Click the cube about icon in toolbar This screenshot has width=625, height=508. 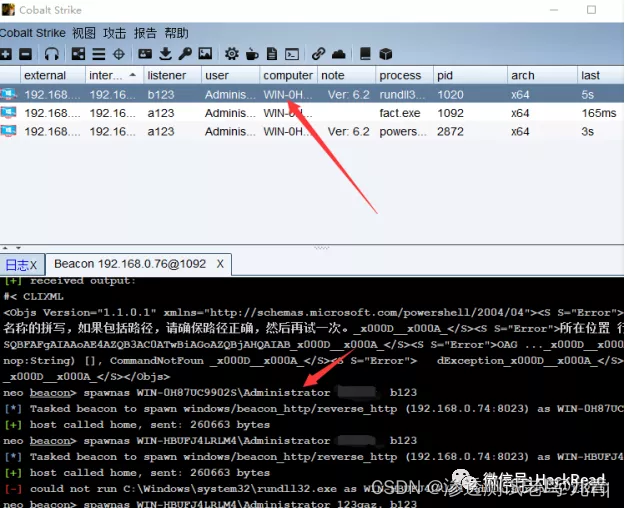point(385,53)
